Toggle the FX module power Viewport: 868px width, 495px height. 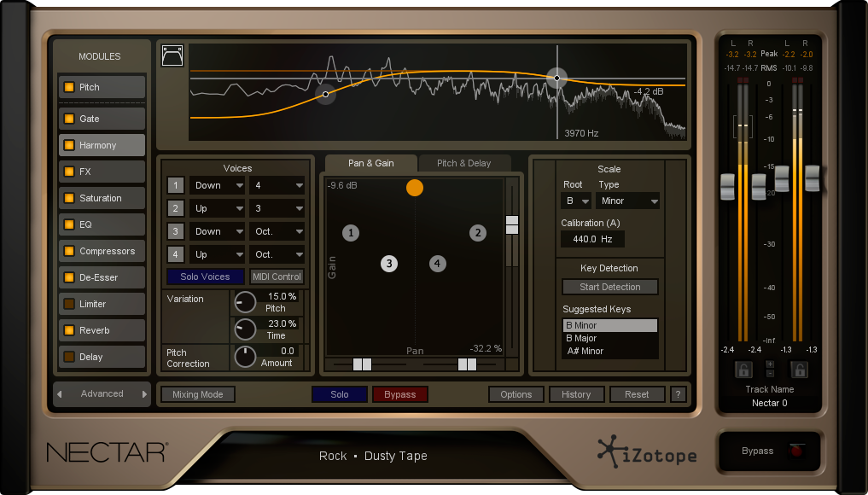[x=69, y=172]
